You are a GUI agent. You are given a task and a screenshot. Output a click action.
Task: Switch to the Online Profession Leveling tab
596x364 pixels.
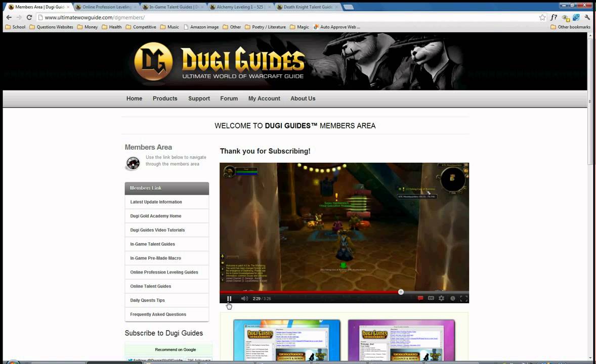[106, 7]
